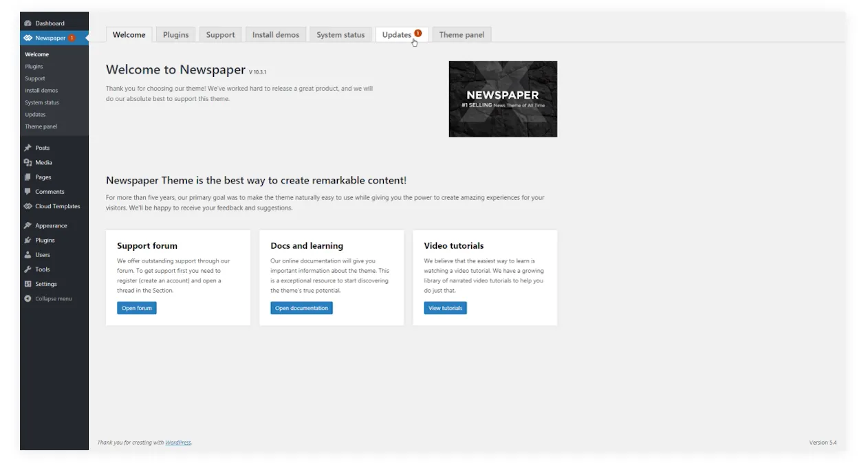The image size is (868, 466).
Task: Click the Users person icon
Action: pos(28,254)
